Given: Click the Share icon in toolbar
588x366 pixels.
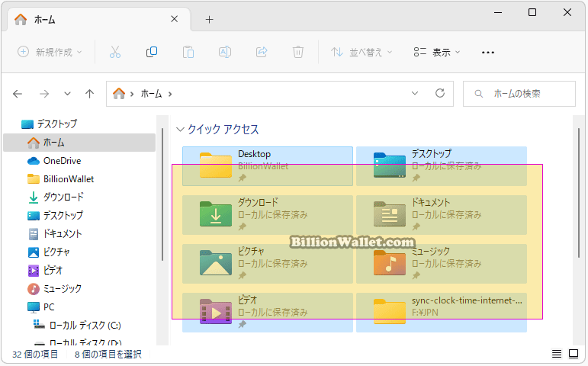Looking at the screenshot, I should click(x=262, y=52).
